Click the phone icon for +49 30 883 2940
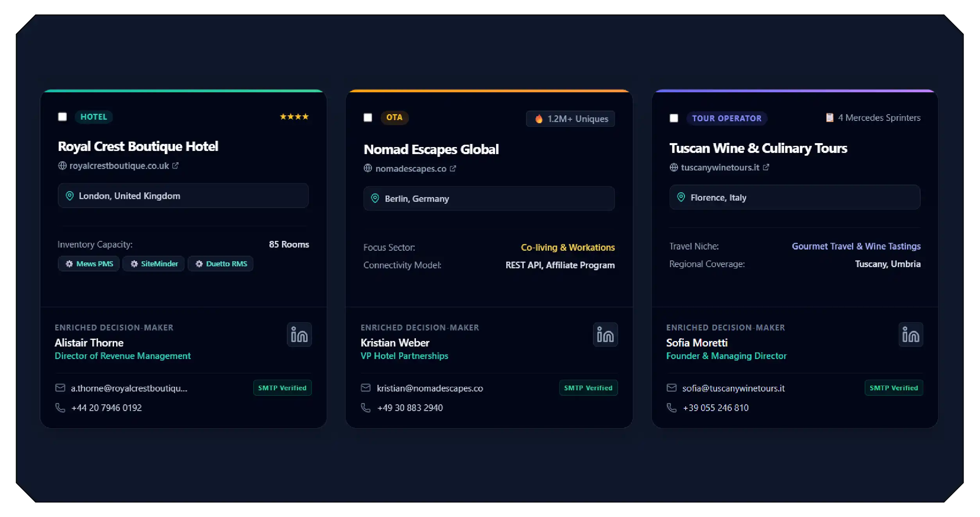Image resolution: width=980 pixels, height=517 pixels. click(365, 408)
